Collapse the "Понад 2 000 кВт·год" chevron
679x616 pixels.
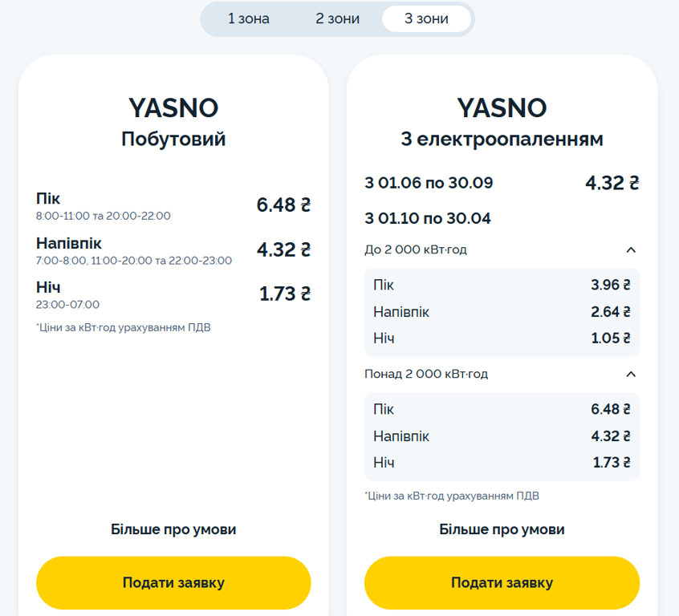pyautogui.click(x=631, y=374)
